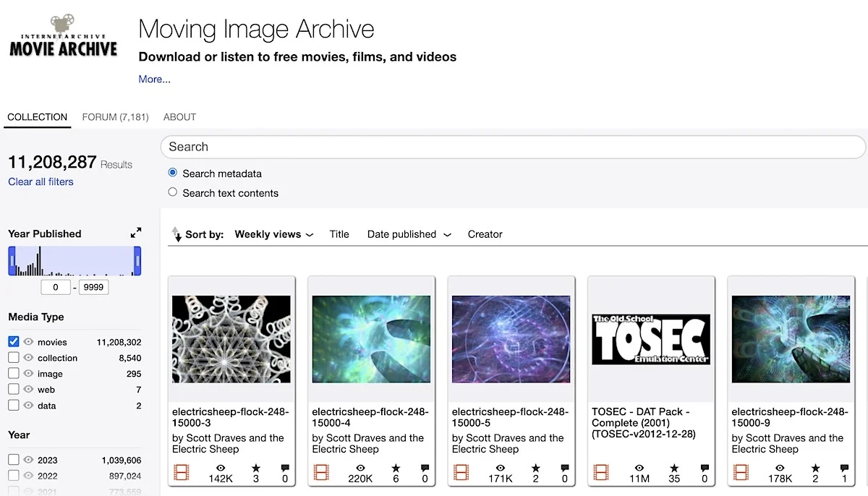This screenshot has width=868, height=496.
Task: Open electricsheep-flock-248-15000-4 title link
Action: (370, 417)
